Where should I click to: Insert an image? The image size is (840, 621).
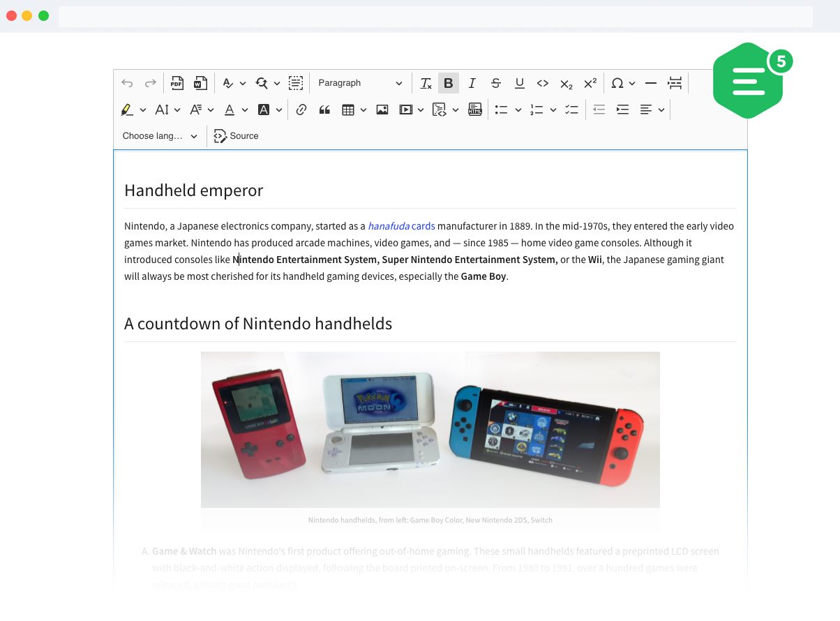[x=382, y=110]
